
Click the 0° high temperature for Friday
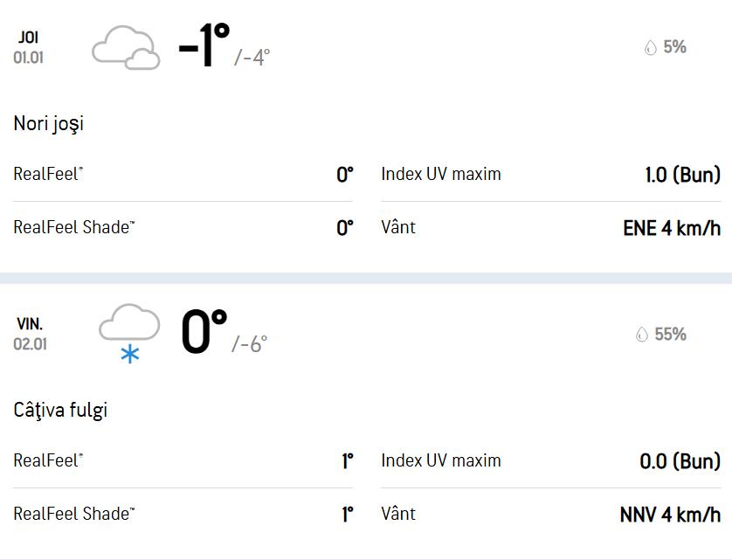point(204,333)
